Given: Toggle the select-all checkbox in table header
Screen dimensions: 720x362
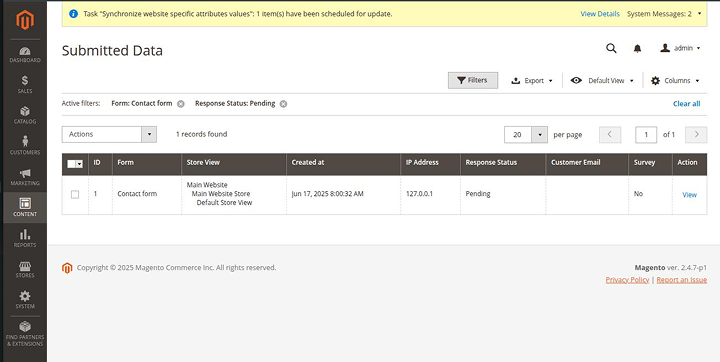Looking at the screenshot, I should tap(72, 164).
